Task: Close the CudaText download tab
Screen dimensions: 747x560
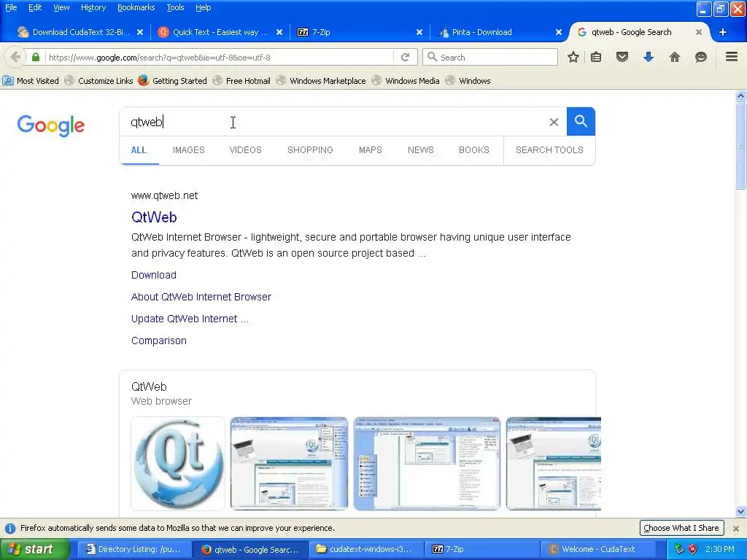Action: (x=140, y=32)
